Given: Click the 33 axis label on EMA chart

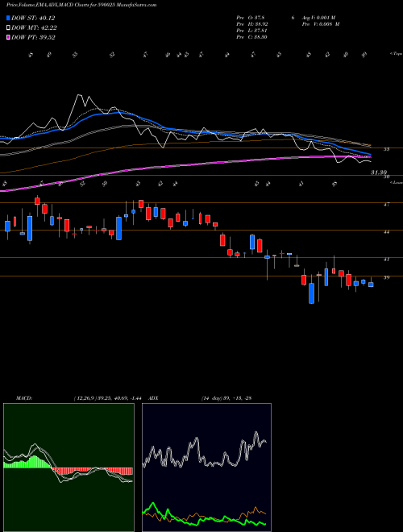Looking at the screenshot, I should (x=386, y=149).
